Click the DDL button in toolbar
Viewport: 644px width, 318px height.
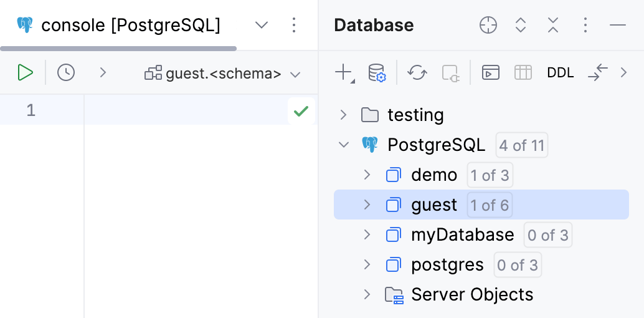point(561,73)
